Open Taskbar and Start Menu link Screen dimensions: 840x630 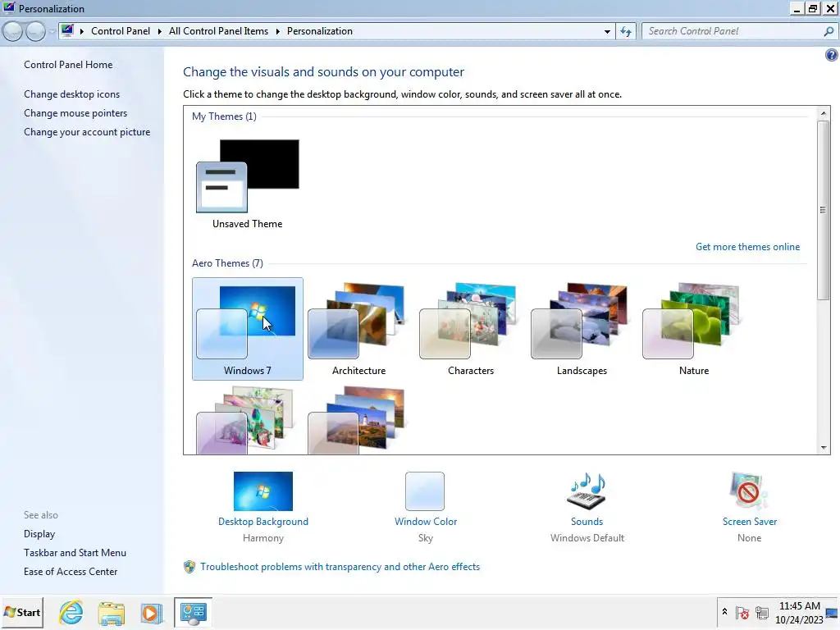coord(75,553)
